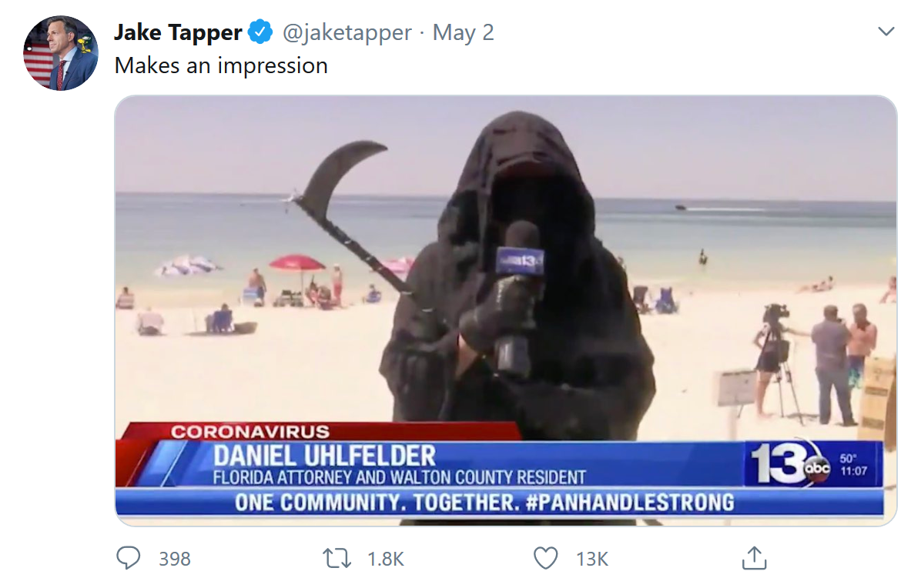This screenshot has width=921, height=588.
Task: Click the red CORONAVIRUS label
Action: click(250, 432)
